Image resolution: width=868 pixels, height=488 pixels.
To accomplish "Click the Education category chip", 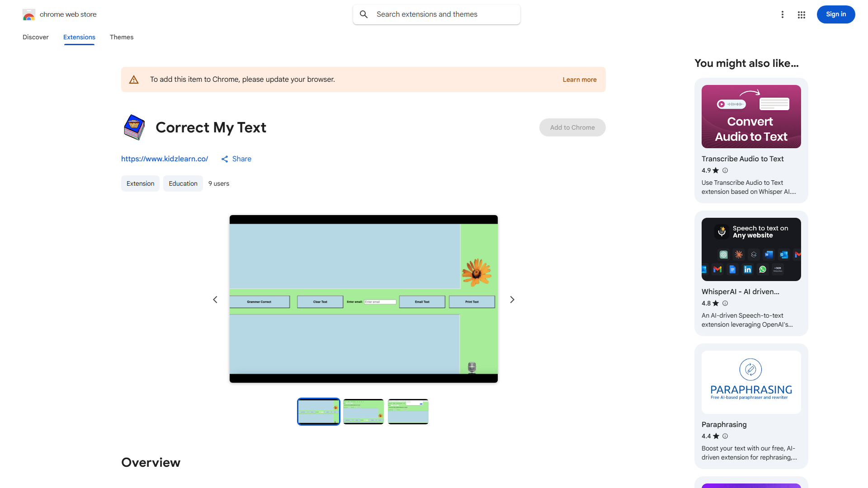I will point(183,183).
